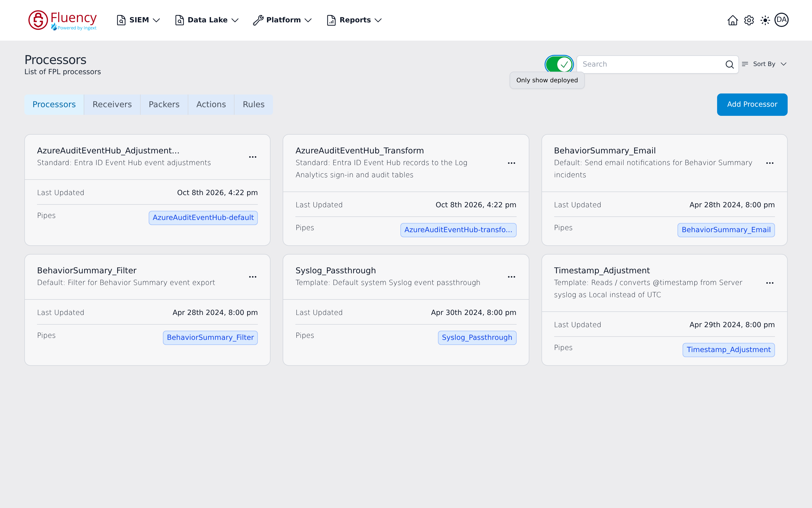Viewport: 812px width, 508px height.
Task: Open the Sort By dropdown
Action: pyautogui.click(x=764, y=64)
